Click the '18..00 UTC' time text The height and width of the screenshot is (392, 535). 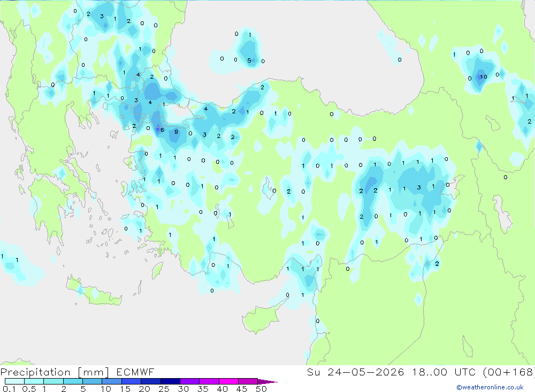[x=445, y=372]
